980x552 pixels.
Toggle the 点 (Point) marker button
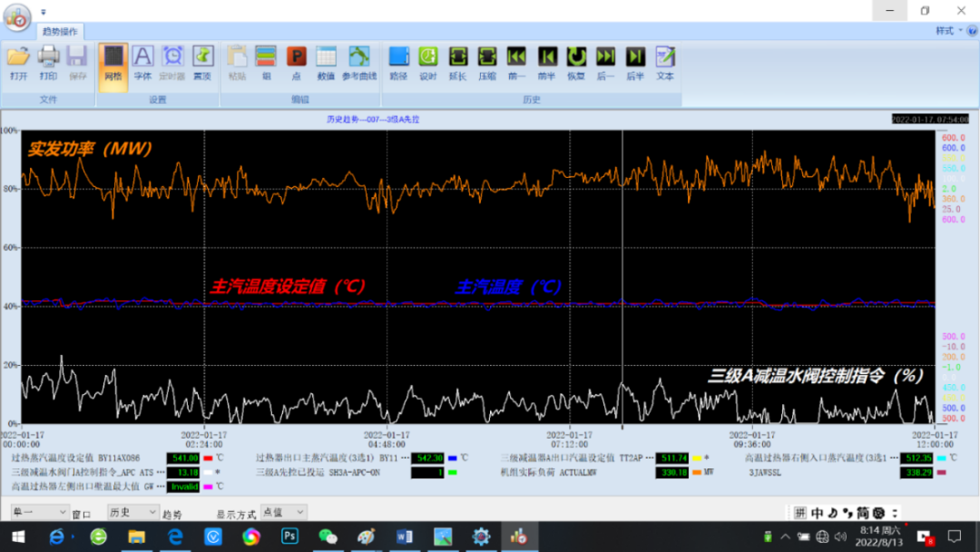[x=296, y=62]
